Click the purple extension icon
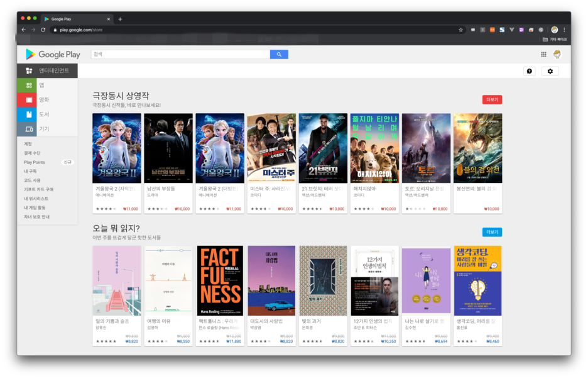The width and height of the screenshot is (588, 378). click(x=521, y=30)
